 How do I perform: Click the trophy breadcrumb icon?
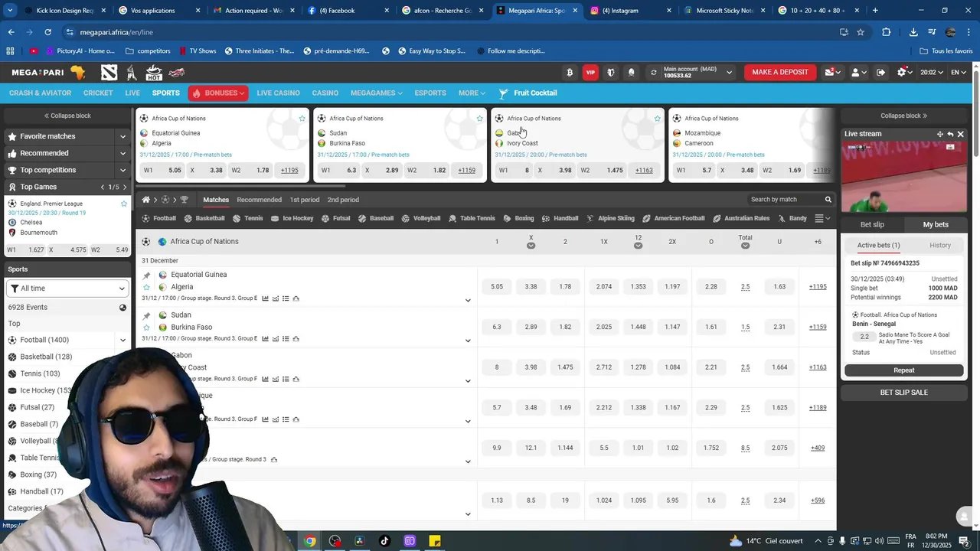[184, 200]
